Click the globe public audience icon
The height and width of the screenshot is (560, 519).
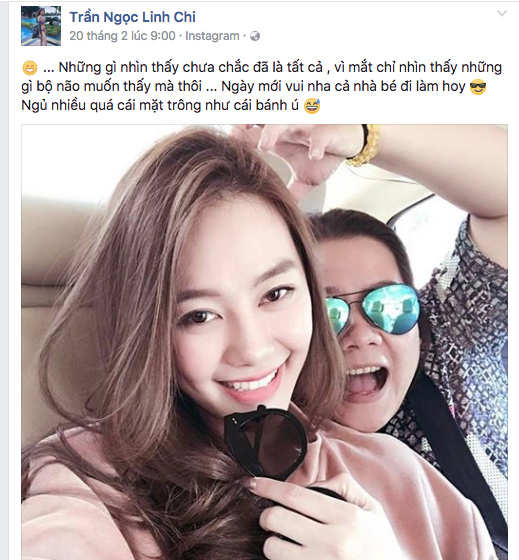255,36
